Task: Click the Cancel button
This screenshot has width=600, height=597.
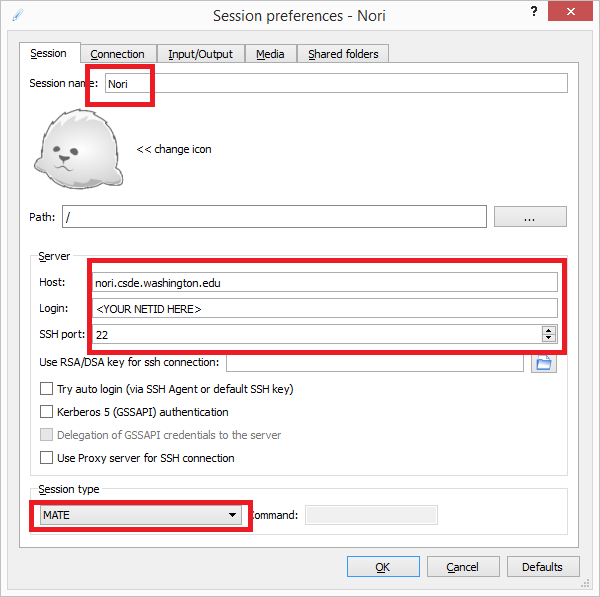Action: (462, 567)
